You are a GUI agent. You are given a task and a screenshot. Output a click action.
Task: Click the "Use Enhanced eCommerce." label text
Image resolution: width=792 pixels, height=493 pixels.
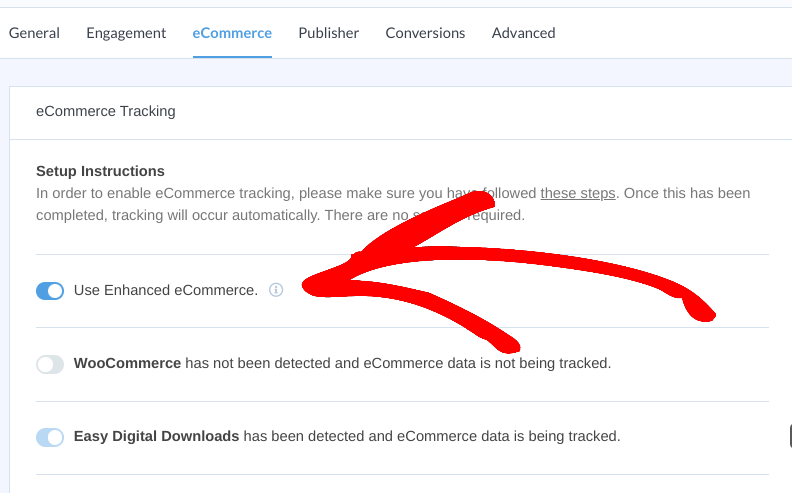tap(166, 290)
